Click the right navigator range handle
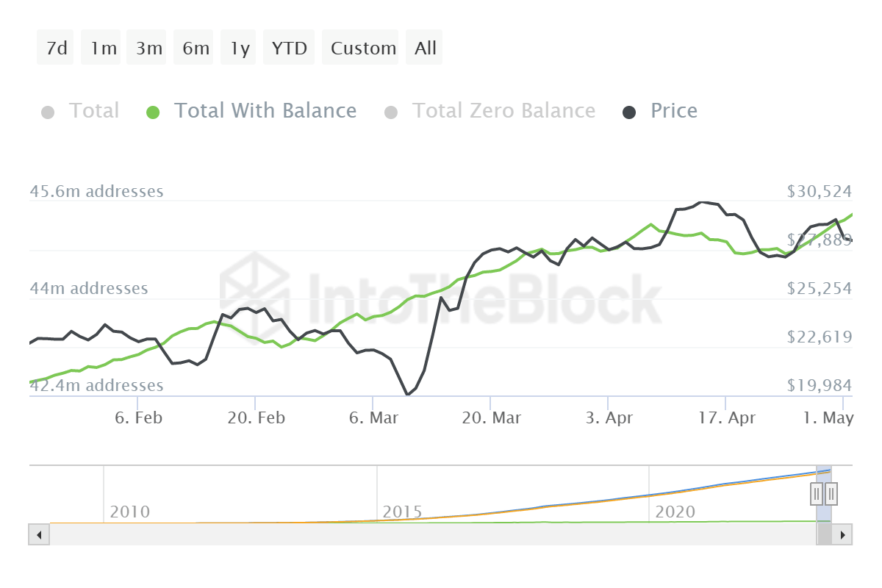 831,493
